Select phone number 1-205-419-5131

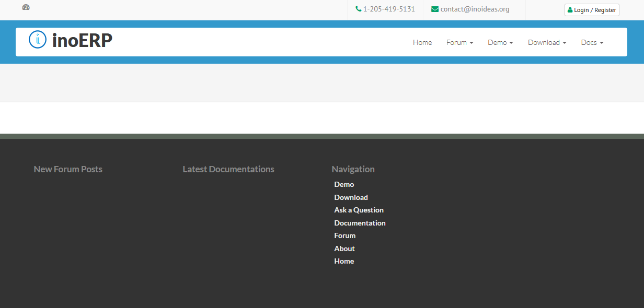(x=389, y=9)
